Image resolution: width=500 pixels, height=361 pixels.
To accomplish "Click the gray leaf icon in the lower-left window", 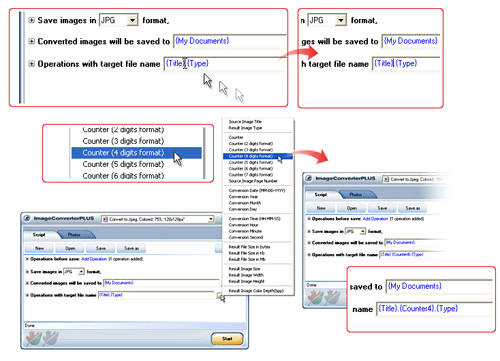I will pyautogui.click(x=51, y=338).
